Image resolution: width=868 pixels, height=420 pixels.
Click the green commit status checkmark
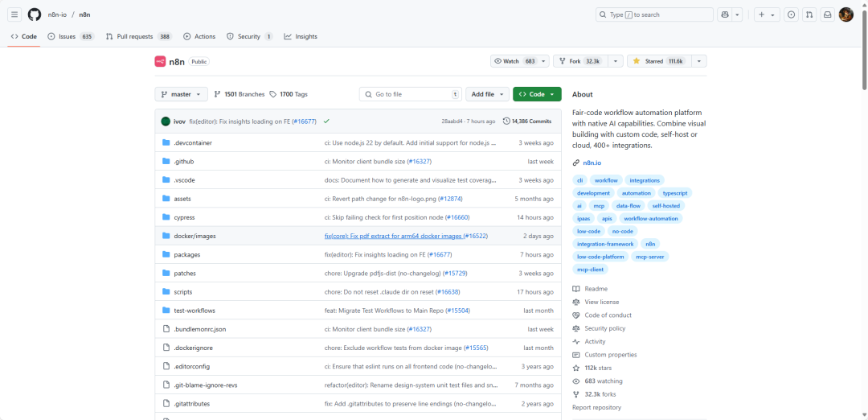point(326,121)
